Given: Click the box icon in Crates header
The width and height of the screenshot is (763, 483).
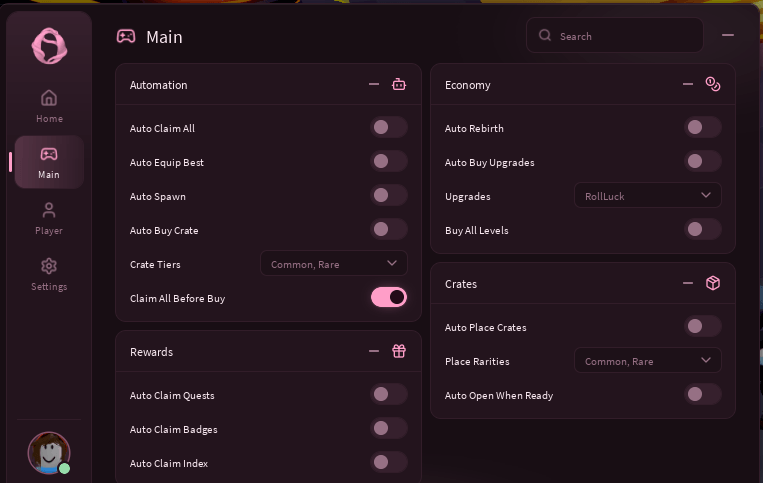Looking at the screenshot, I should (712, 283).
